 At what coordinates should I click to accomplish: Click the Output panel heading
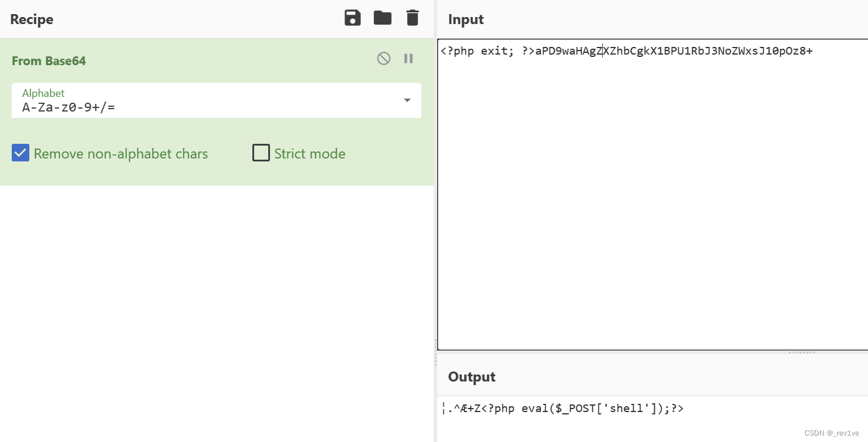point(472,377)
